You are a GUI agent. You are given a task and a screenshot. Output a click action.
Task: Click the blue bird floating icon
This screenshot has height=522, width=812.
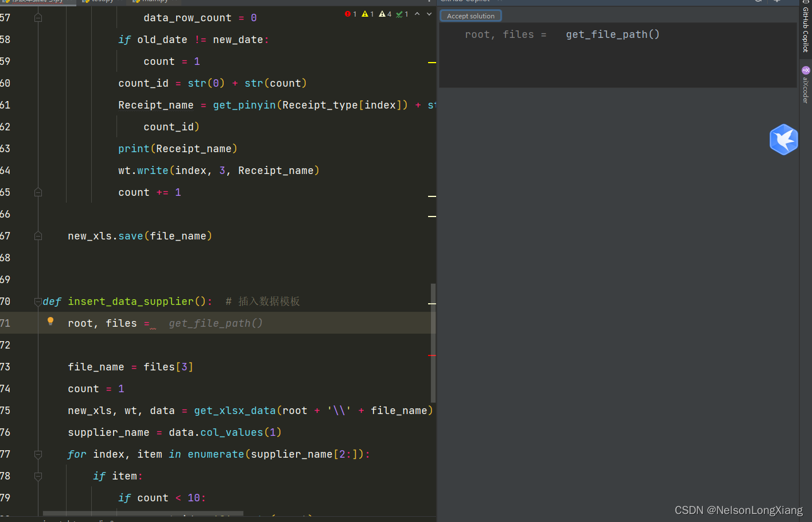[x=784, y=140]
